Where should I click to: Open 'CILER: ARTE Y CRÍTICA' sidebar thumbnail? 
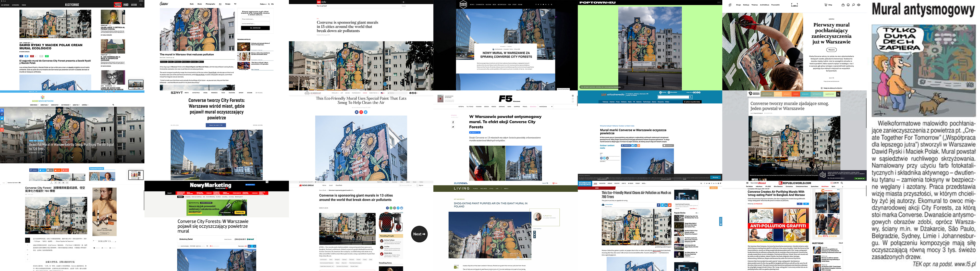point(113,17)
